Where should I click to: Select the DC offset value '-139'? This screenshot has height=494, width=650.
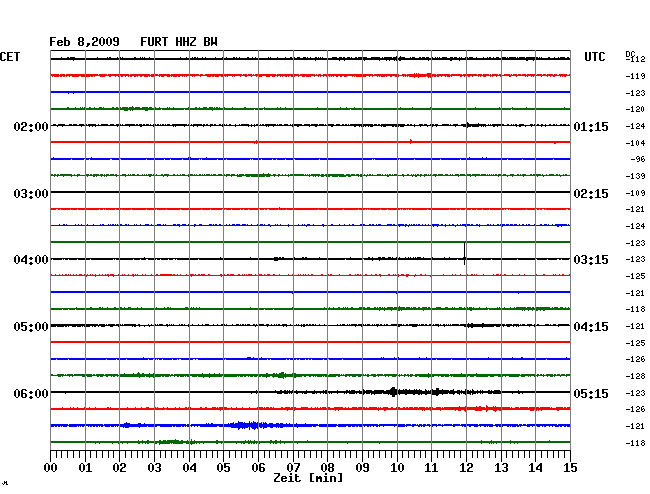(636, 176)
